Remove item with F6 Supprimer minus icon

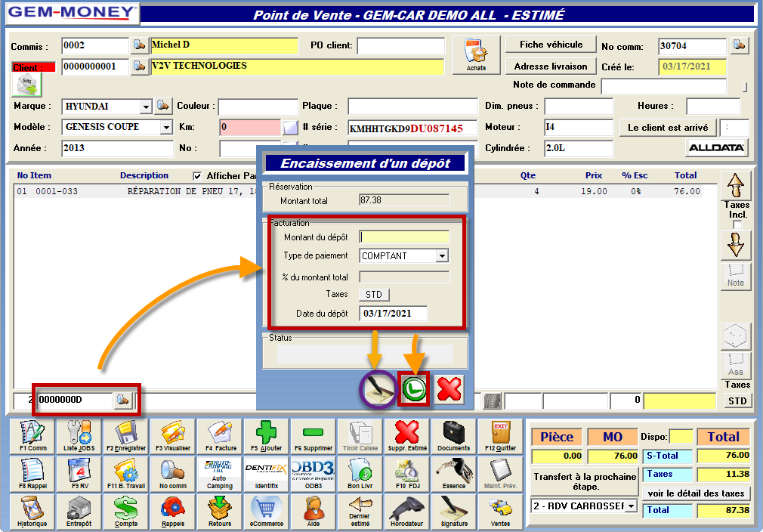(314, 436)
